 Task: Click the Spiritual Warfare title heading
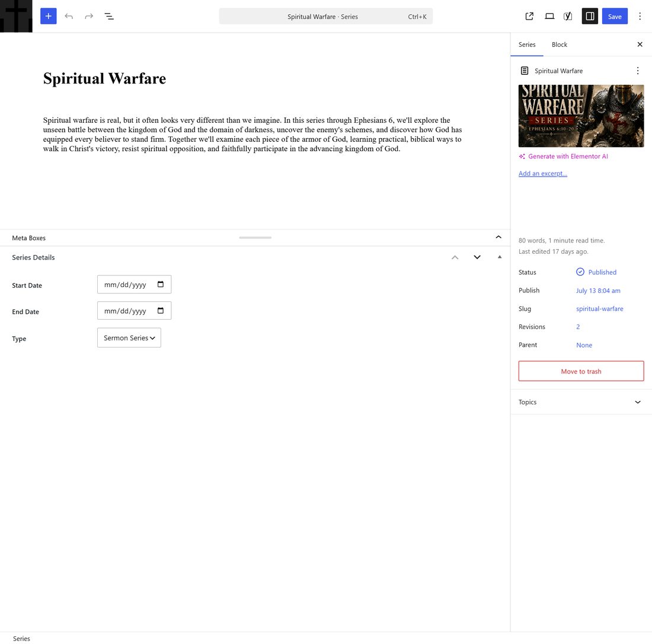point(104,79)
